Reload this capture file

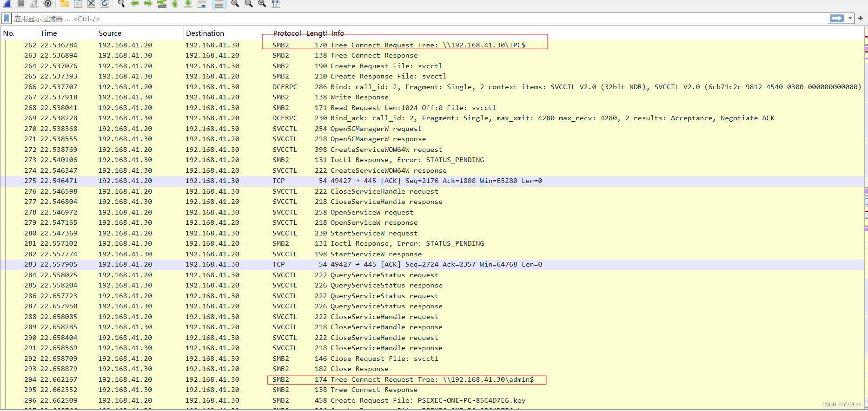pos(105,4)
